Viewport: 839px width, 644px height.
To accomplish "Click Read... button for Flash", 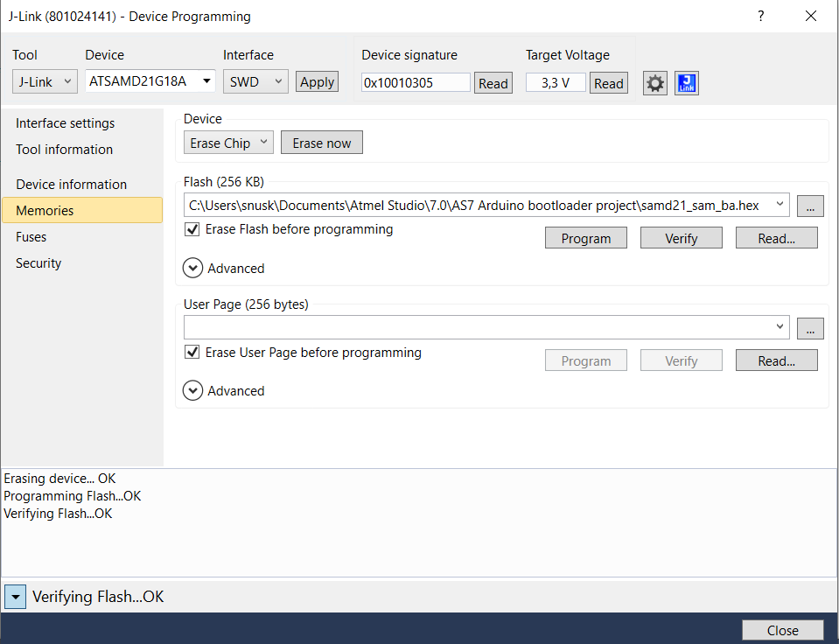I will click(x=776, y=238).
